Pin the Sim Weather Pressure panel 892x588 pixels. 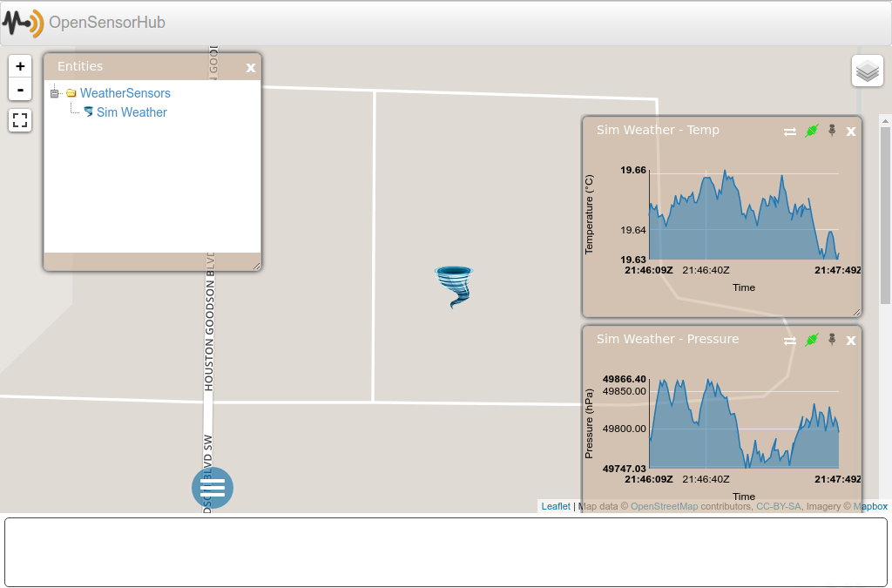[832, 339]
